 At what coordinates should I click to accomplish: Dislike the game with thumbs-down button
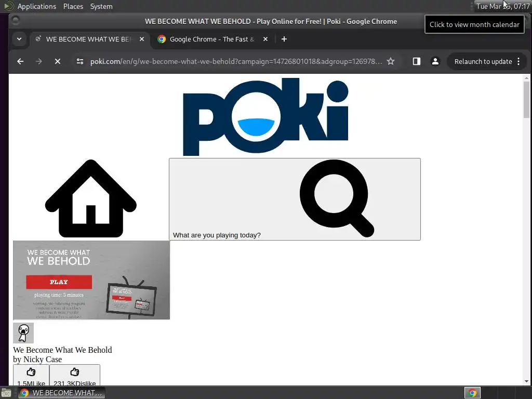75,375
